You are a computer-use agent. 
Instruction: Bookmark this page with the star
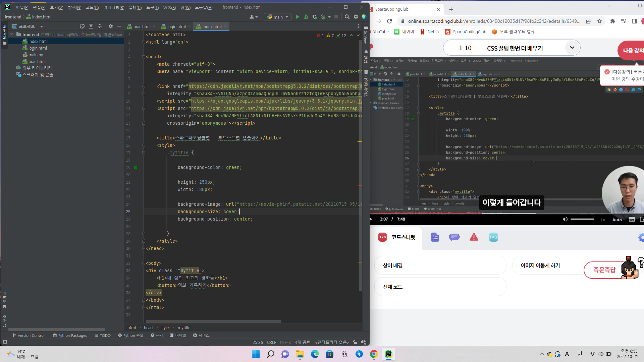[x=599, y=21]
